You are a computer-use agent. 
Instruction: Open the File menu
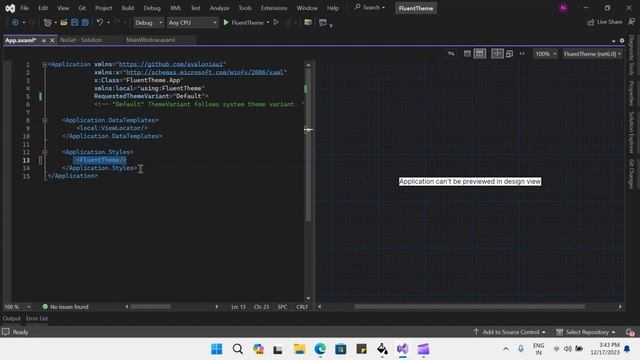pos(24,8)
